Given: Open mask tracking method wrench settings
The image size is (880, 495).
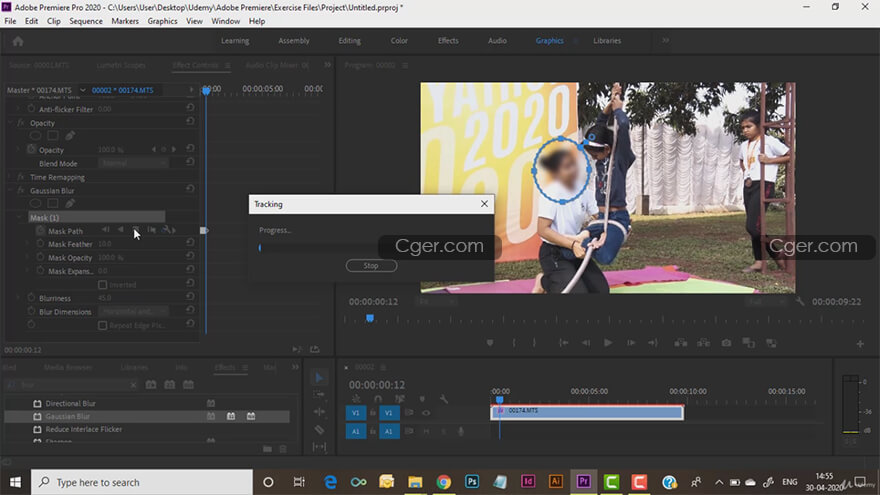Looking at the screenshot, I should tap(167, 230).
